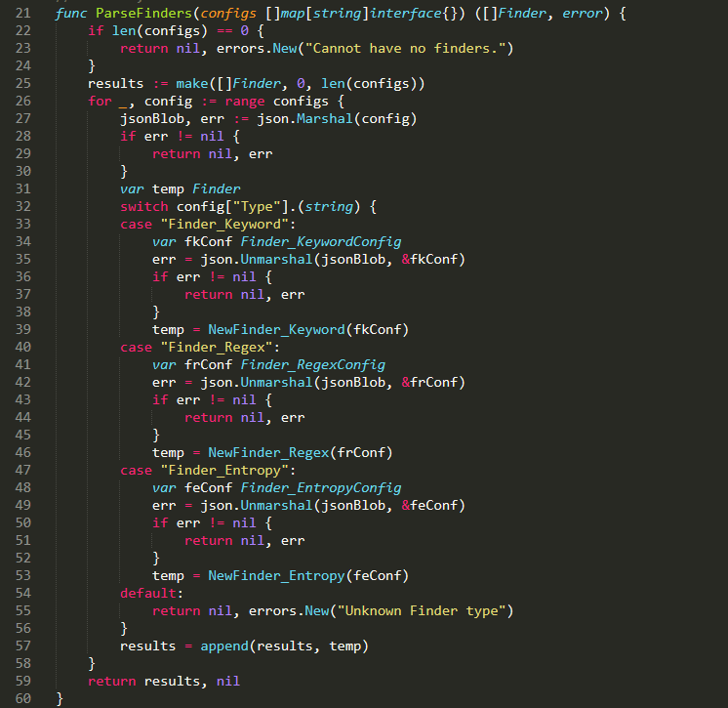Click line number 22 in the gutter
728x708 pixels.
[22, 30]
